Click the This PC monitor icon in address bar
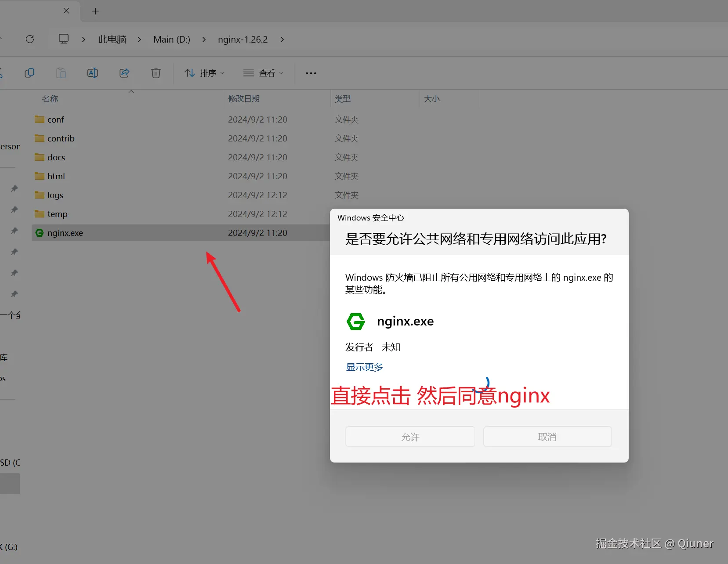The width and height of the screenshot is (728, 564). point(64,39)
